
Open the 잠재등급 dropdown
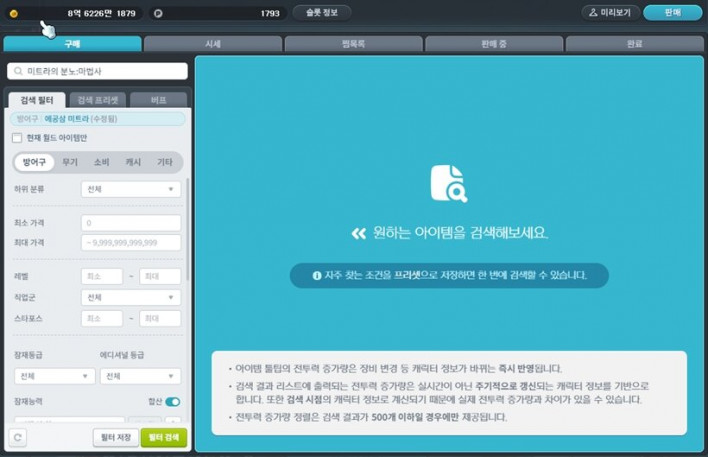click(55, 376)
